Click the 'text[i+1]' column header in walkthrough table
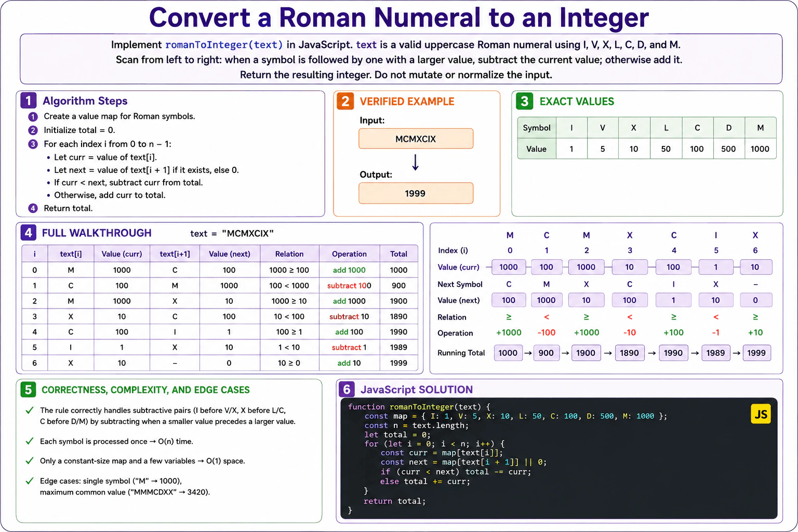 pos(175,254)
